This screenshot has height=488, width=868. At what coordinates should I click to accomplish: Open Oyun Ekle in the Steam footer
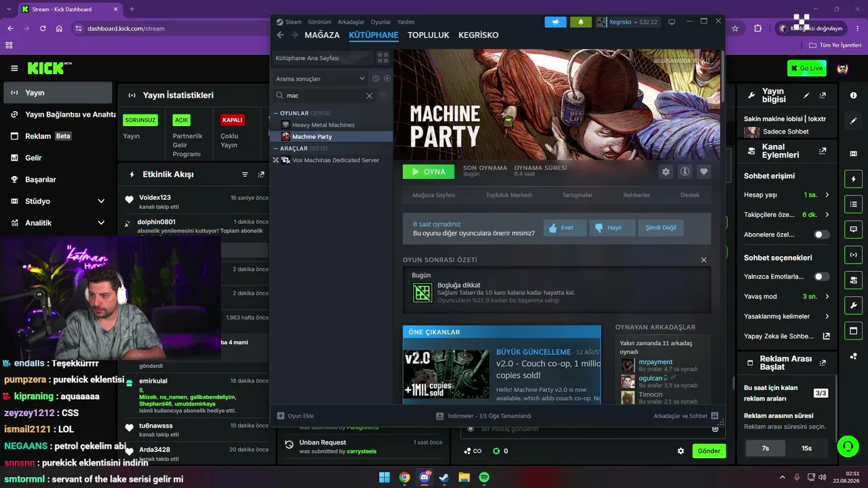tap(296, 416)
